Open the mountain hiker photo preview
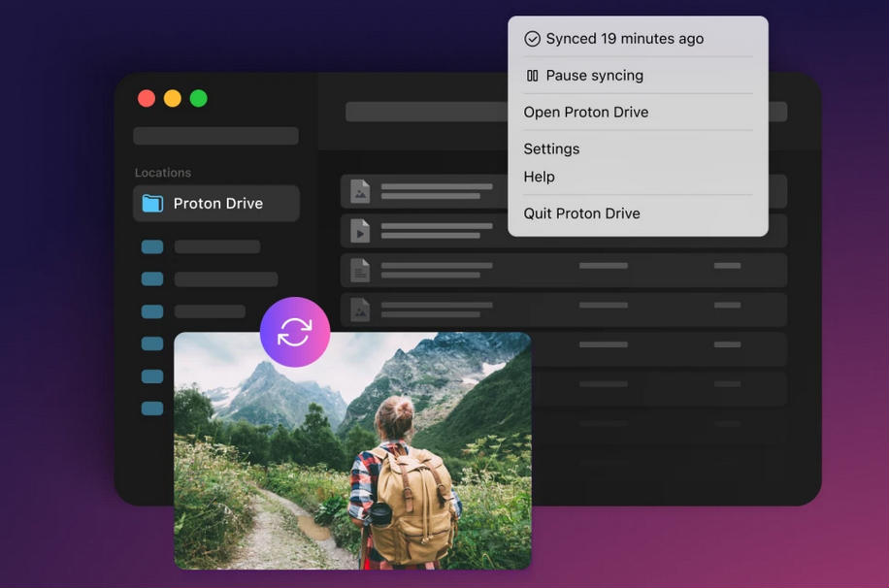Image resolution: width=889 pixels, height=588 pixels. click(x=352, y=450)
